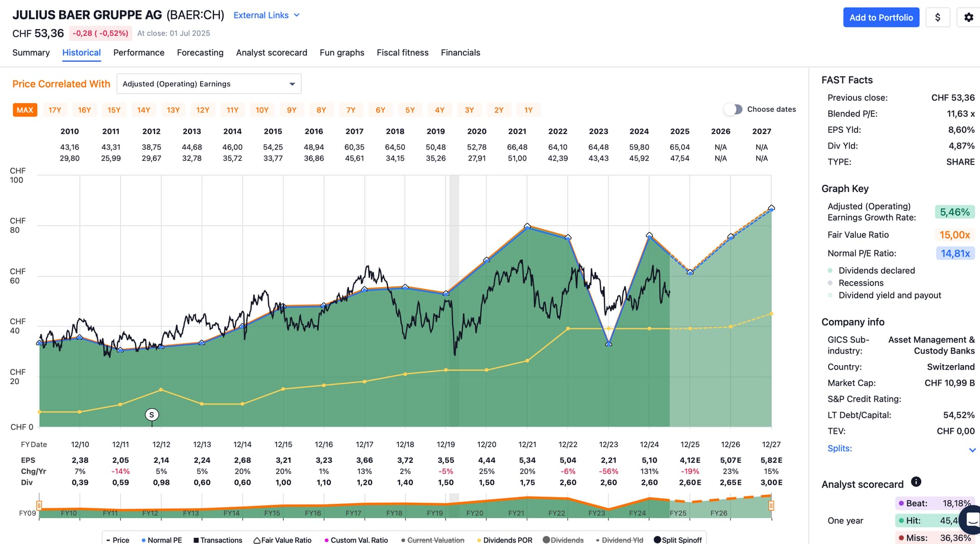980x544 pixels.
Task: Toggle Normal PE legend entry
Action: tap(161, 540)
